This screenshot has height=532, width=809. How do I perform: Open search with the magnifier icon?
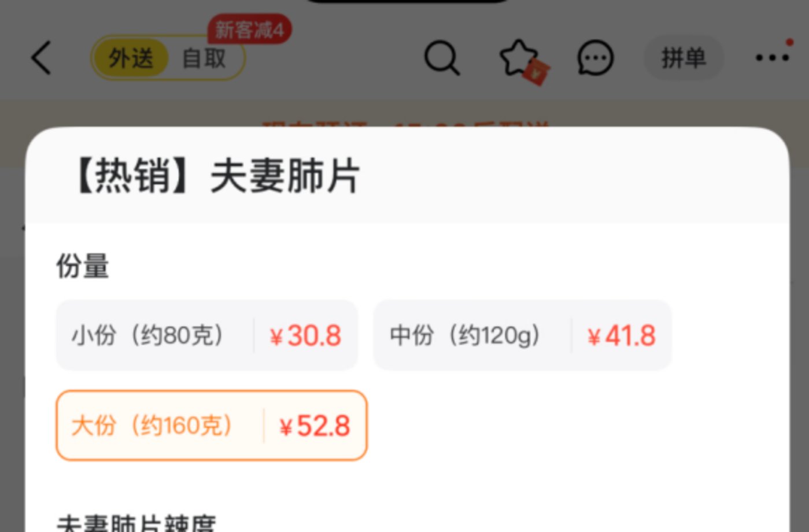coord(442,58)
